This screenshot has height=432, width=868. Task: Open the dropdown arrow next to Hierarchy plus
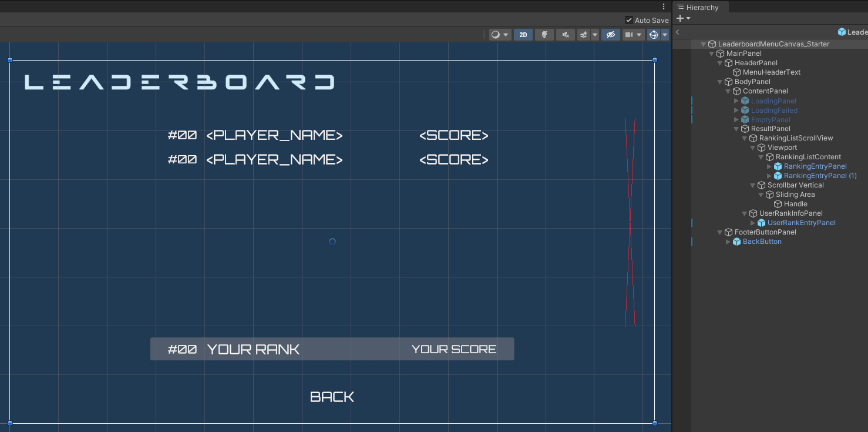tap(688, 18)
